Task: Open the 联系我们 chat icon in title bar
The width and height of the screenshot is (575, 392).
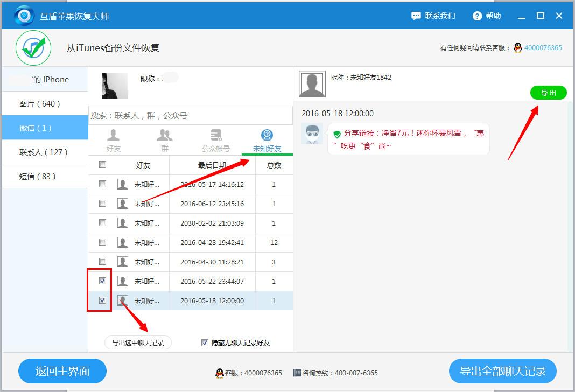Action: pos(416,16)
